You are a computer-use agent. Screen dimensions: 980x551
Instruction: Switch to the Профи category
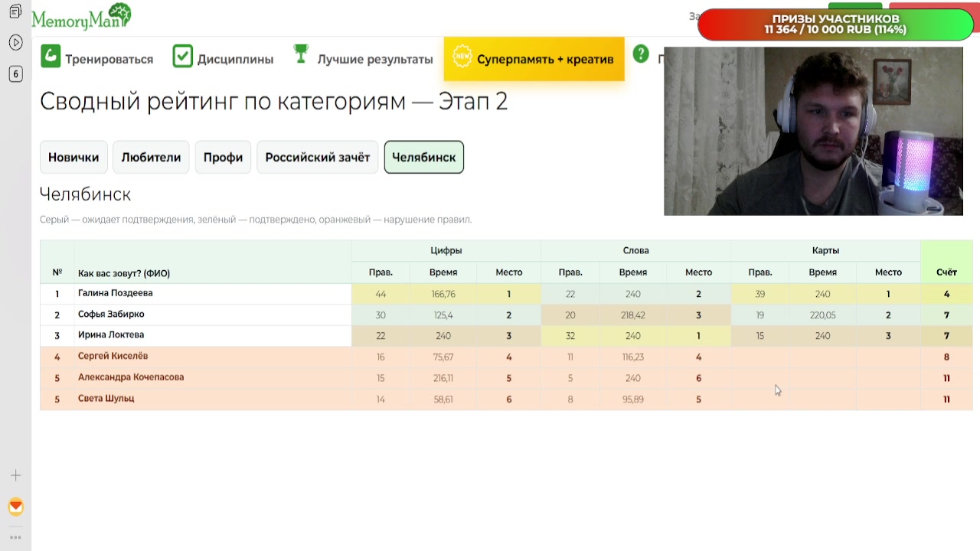(x=223, y=157)
